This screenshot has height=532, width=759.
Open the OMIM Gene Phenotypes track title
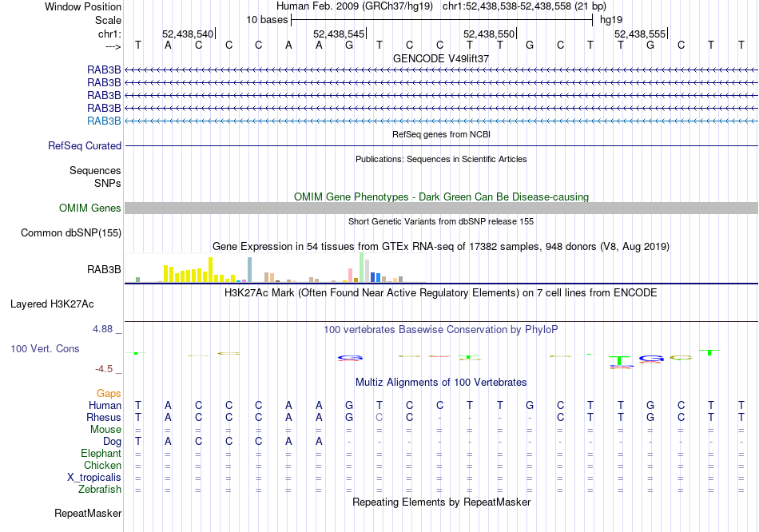(441, 197)
